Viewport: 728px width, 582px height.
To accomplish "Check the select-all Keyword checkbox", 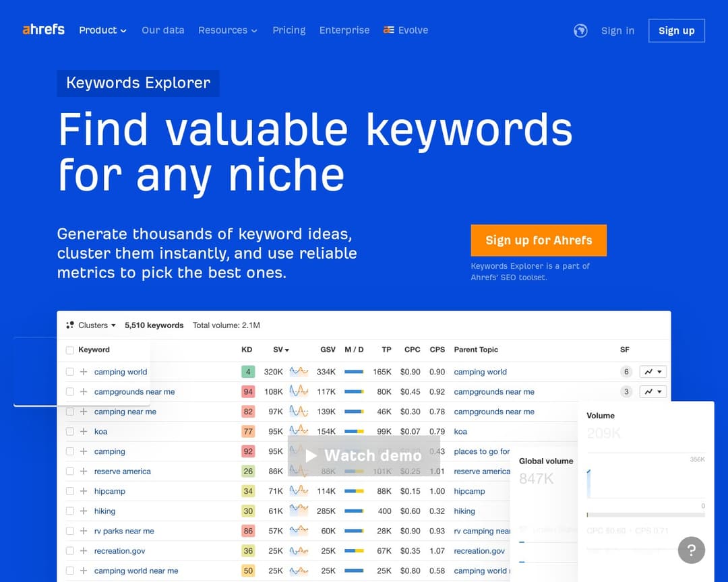I will 69,350.
